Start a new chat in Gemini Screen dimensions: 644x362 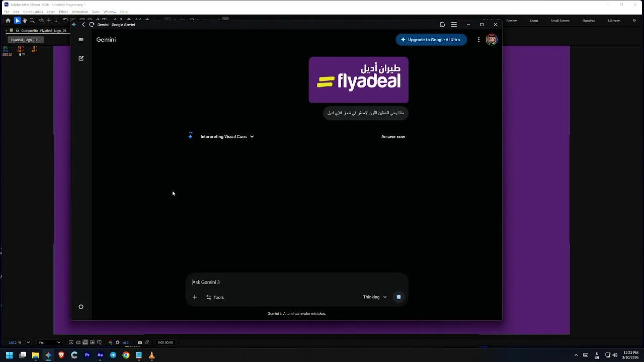(x=81, y=58)
